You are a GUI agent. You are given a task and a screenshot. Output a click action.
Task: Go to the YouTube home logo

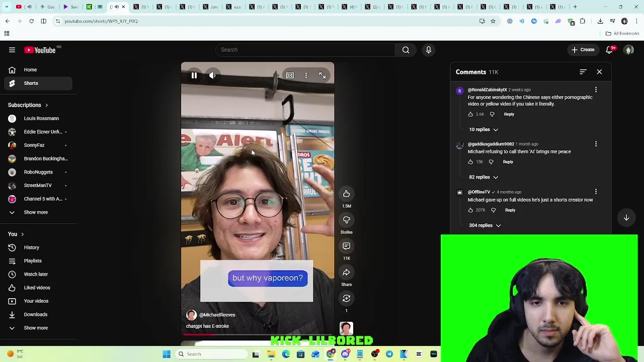(40, 50)
